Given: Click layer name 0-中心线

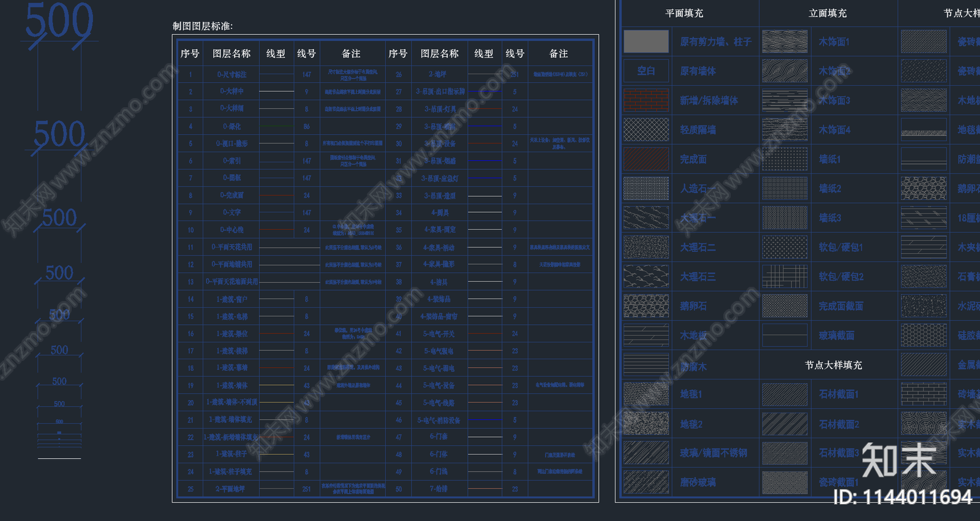Looking at the screenshot, I should point(232,230).
